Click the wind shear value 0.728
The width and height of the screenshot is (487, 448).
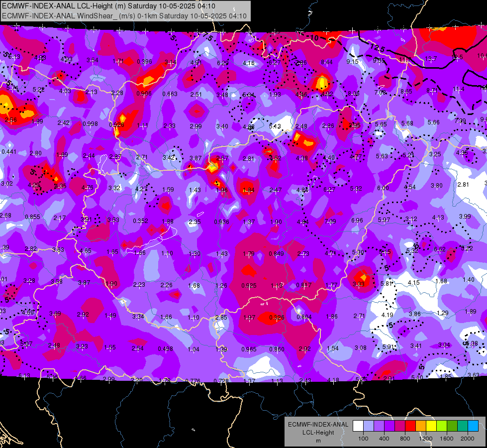click(x=221, y=381)
